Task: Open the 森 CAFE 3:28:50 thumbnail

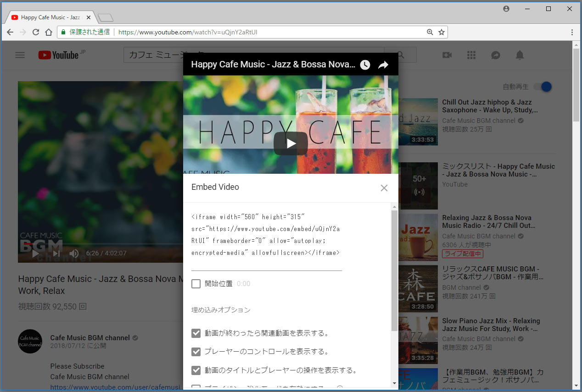Action: pos(418,288)
